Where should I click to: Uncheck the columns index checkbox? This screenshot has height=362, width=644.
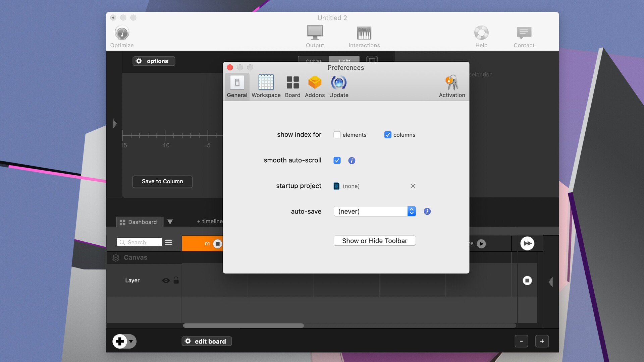point(388,135)
